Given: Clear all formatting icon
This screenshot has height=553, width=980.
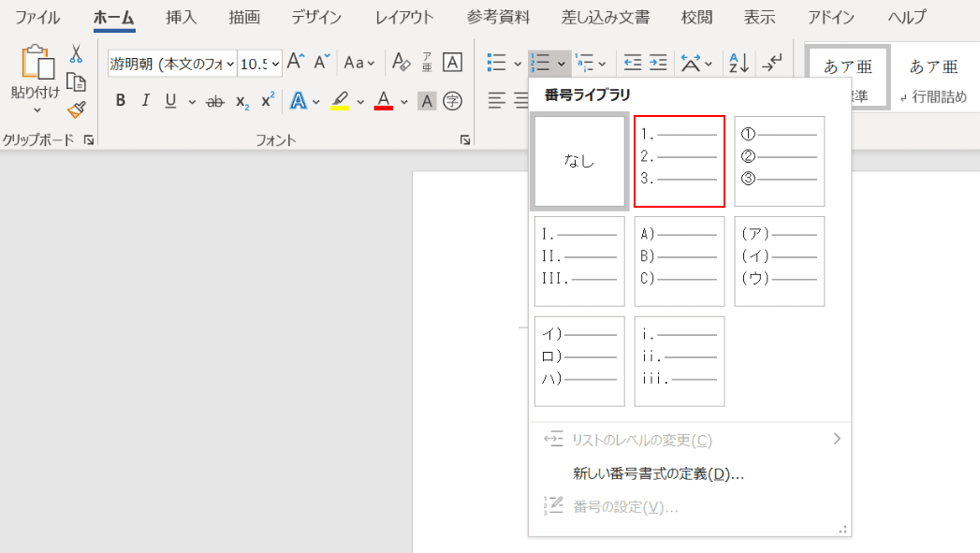Looking at the screenshot, I should (x=401, y=62).
